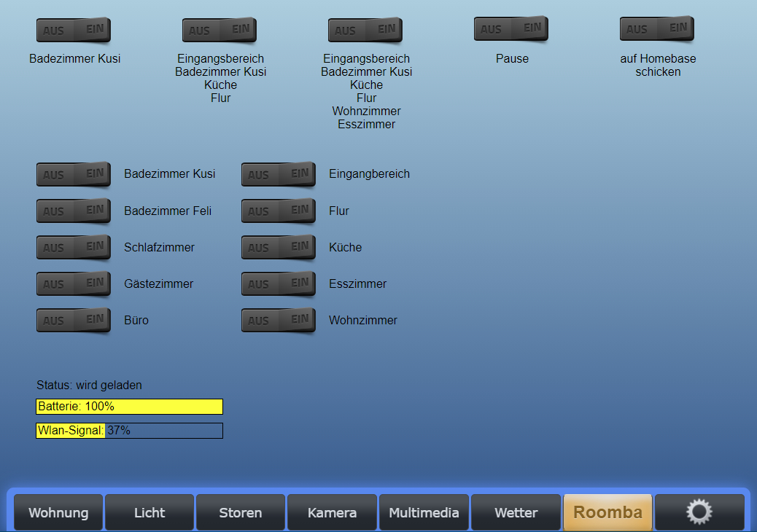The image size is (757, 532).
Task: Click the 'Büro' label
Action: (x=136, y=320)
